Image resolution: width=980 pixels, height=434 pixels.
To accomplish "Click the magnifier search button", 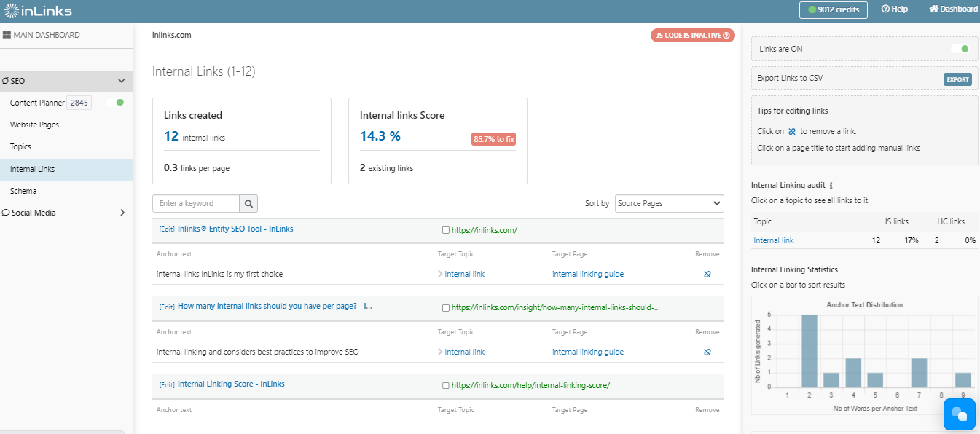I will click(x=248, y=204).
